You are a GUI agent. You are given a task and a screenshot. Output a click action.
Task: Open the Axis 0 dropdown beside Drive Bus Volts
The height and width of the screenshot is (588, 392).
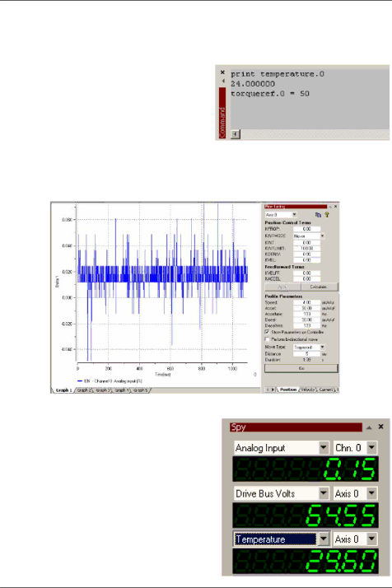(x=371, y=493)
